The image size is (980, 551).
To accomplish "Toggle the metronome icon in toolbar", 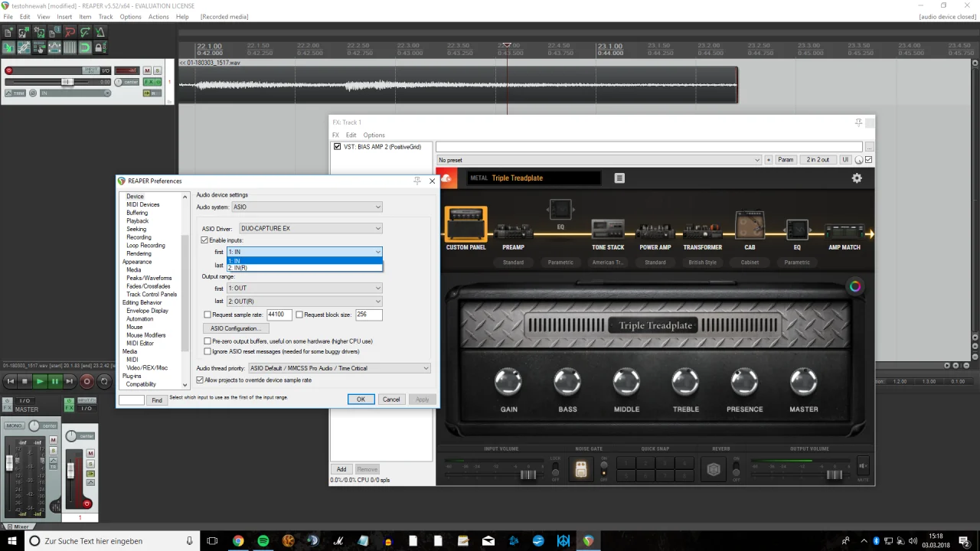I will pos(100,32).
